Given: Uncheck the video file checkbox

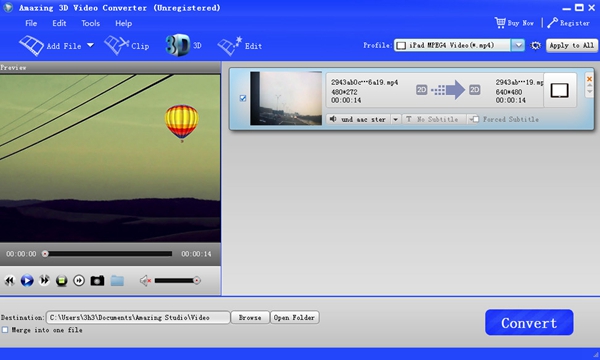Looking at the screenshot, I should point(243,98).
